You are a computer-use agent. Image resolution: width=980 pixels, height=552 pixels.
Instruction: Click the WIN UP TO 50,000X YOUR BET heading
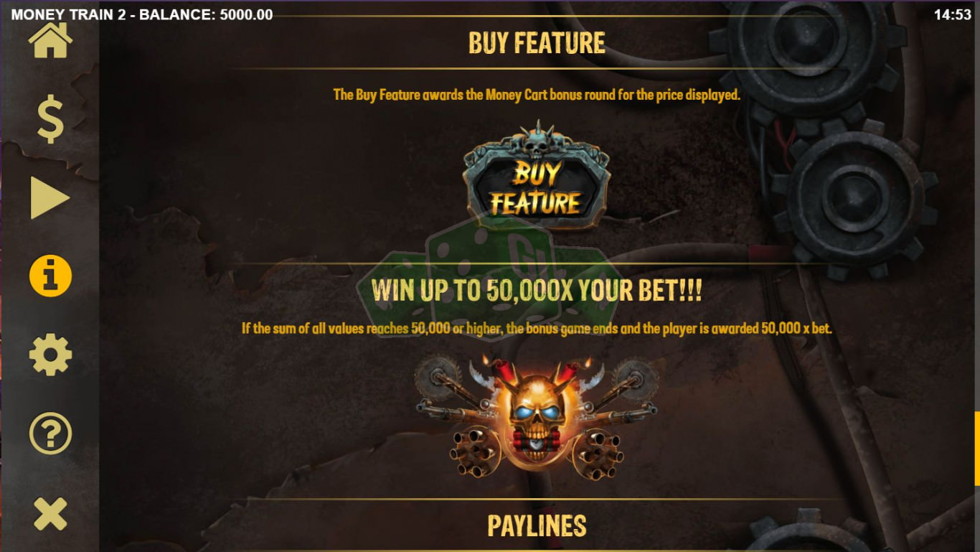tap(537, 291)
